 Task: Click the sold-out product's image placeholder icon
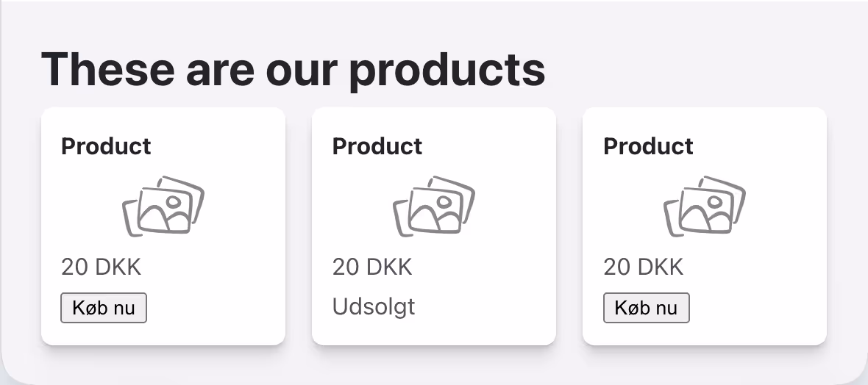coord(434,206)
